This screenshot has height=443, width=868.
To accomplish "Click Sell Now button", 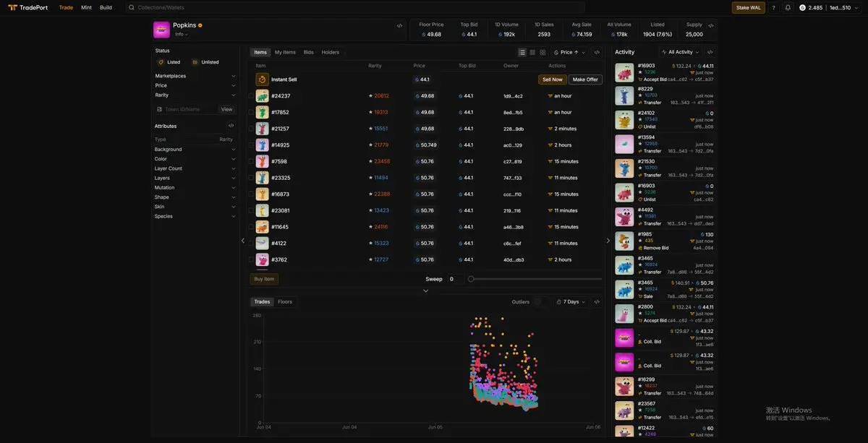I will click(553, 79).
